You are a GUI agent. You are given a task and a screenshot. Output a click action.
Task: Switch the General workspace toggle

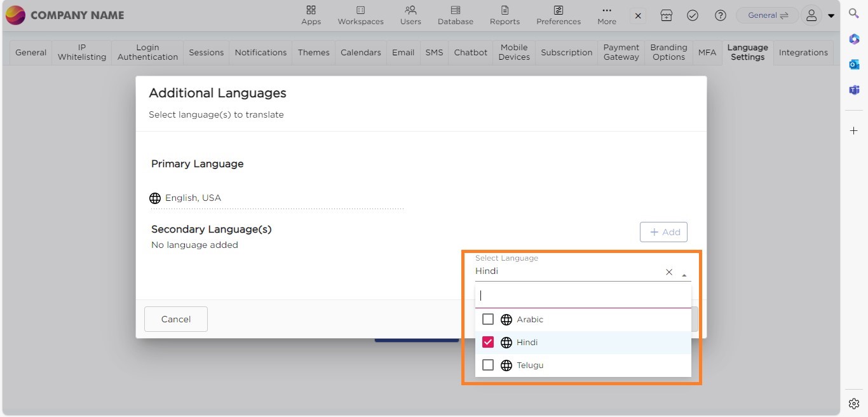point(768,15)
